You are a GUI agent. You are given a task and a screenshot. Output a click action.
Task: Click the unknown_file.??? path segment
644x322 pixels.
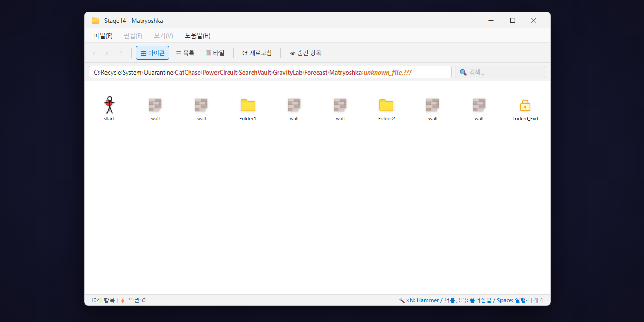pos(387,73)
